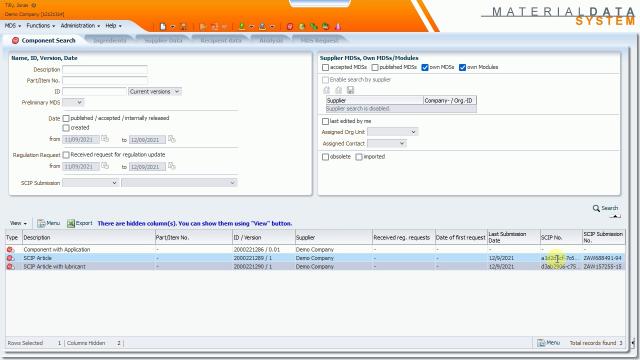Toggle obsolete checkbox

325,157
